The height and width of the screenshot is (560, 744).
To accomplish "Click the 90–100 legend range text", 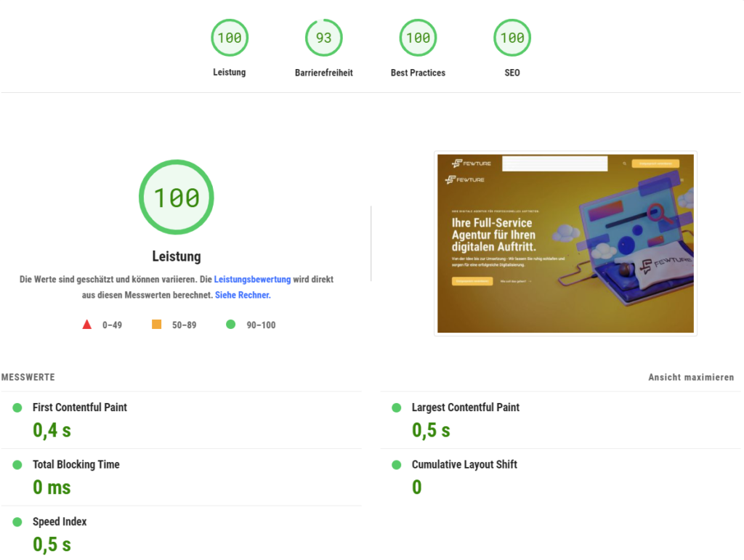I will 261,325.
